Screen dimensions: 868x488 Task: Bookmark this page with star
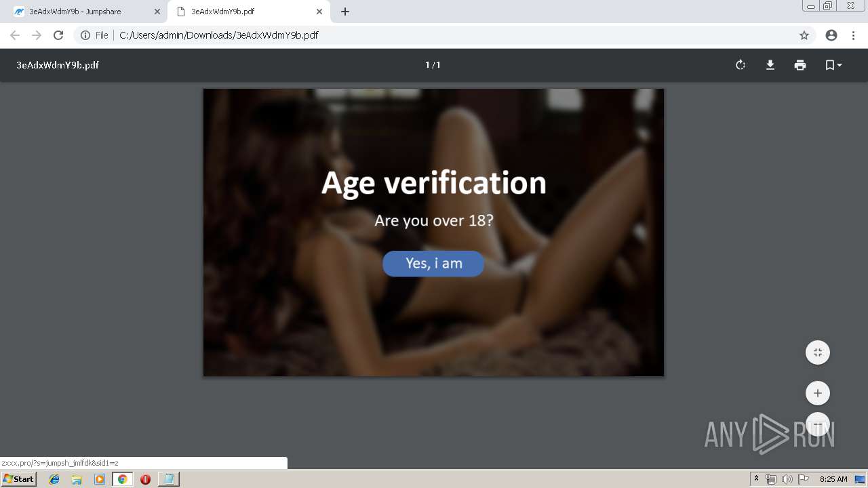(804, 35)
